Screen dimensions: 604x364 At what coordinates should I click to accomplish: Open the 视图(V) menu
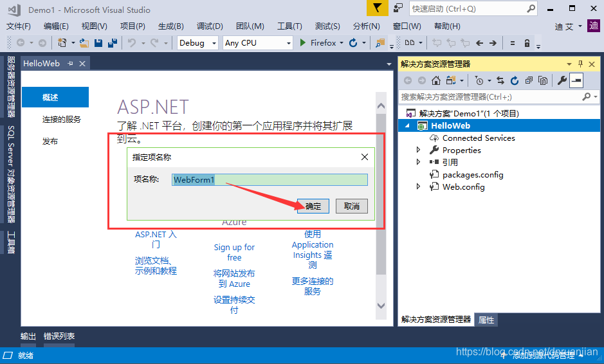(95, 26)
